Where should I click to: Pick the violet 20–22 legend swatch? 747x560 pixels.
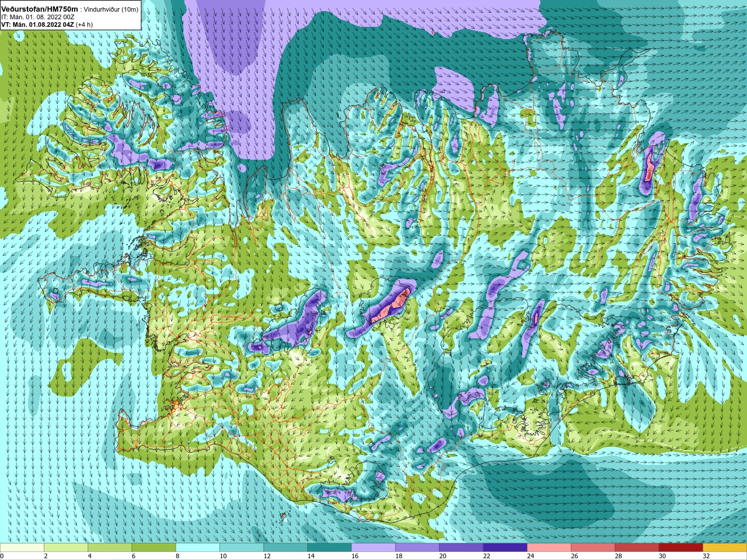click(461, 547)
